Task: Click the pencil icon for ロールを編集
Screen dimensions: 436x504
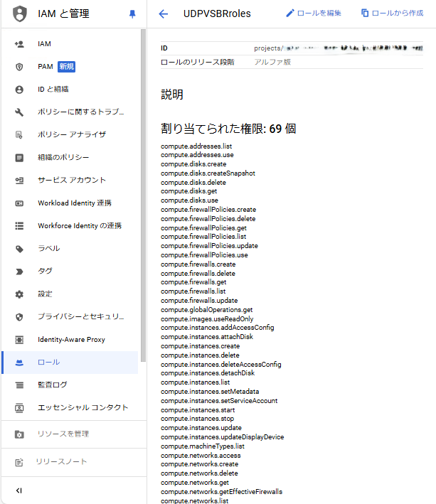Action: (290, 14)
